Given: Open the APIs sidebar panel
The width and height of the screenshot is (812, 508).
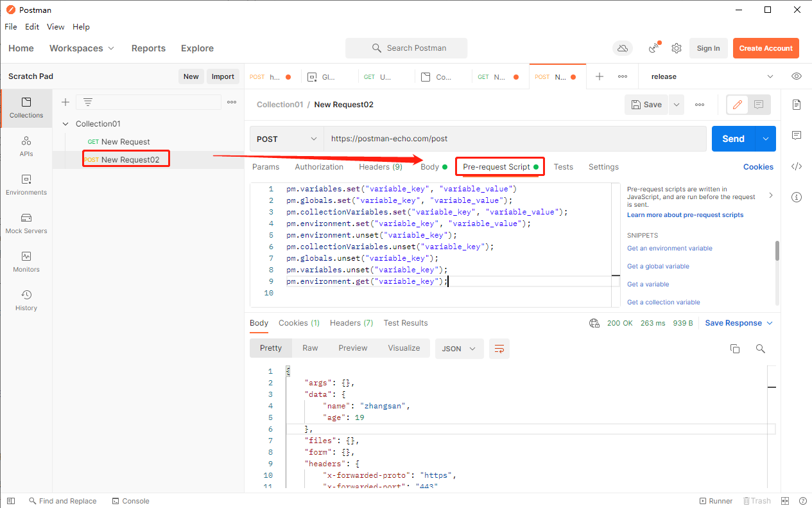Looking at the screenshot, I should pos(26,146).
